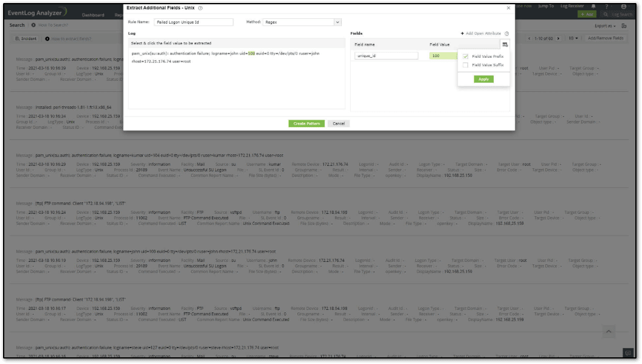Open How To Search link
642x364 pixels.
pyautogui.click(x=53, y=25)
